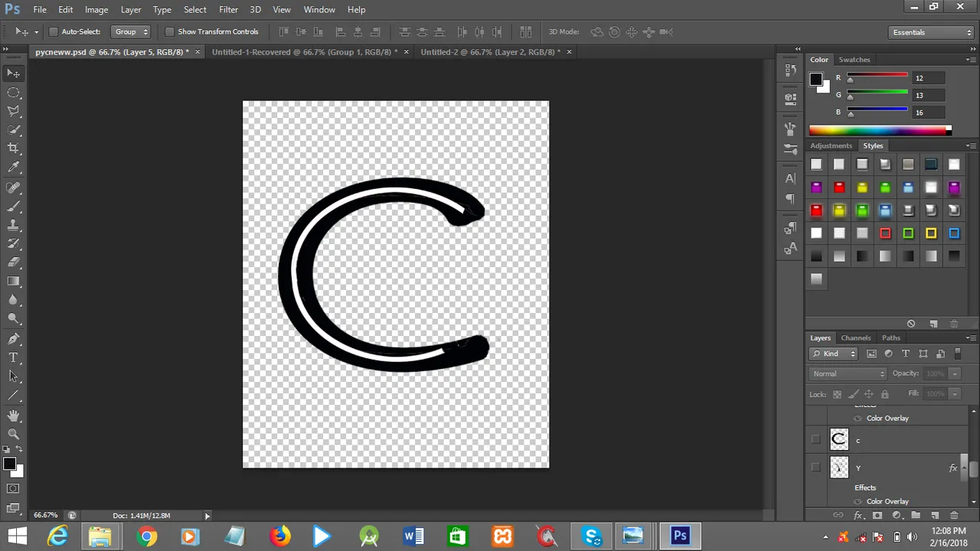
Task: Toggle lock transparent pixels
Action: coord(837,395)
